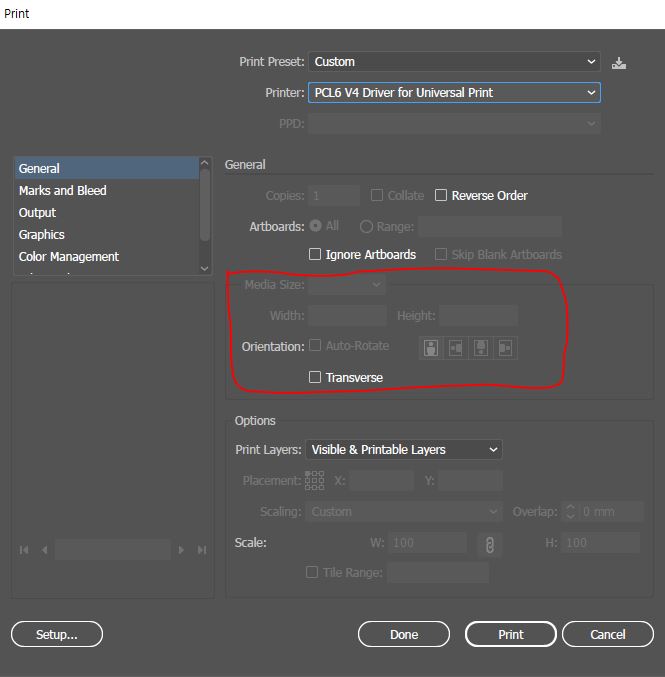This screenshot has height=677, width=665.
Task: Open the Scaling dropdown
Action: [404, 512]
